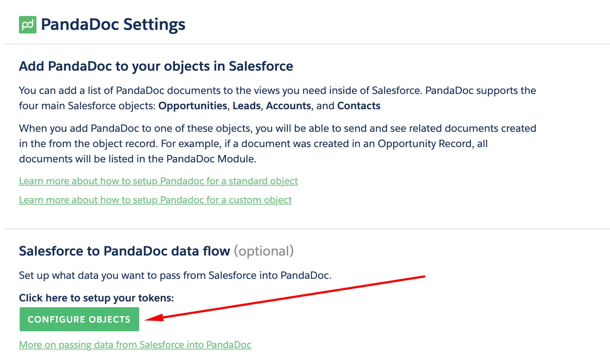Click the 'Salesforce to PandaDoc data flow' heading
The image size is (610, 364).
(125, 251)
